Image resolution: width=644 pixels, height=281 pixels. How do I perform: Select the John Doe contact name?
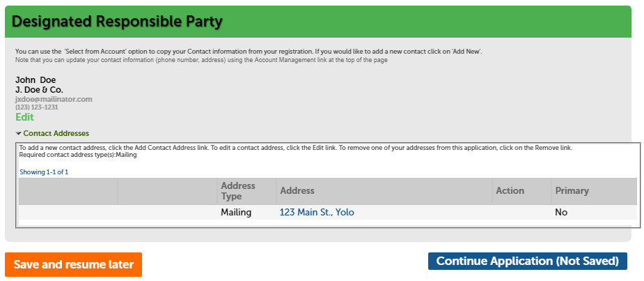(x=36, y=80)
